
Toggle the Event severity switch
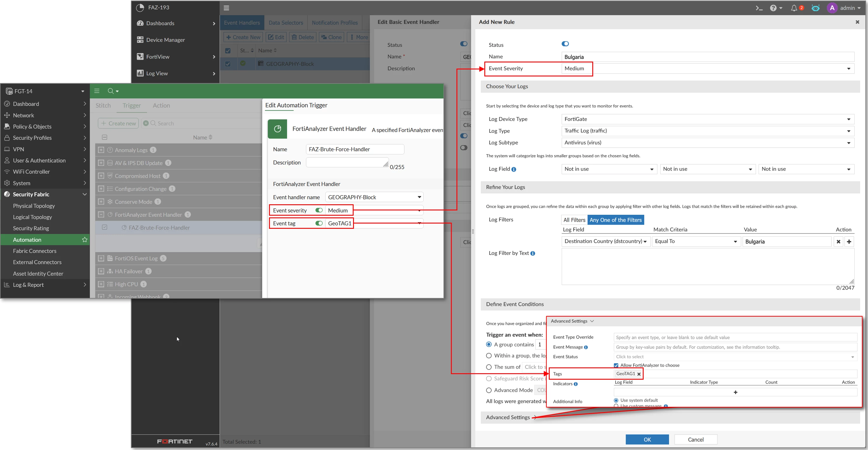[x=319, y=210]
